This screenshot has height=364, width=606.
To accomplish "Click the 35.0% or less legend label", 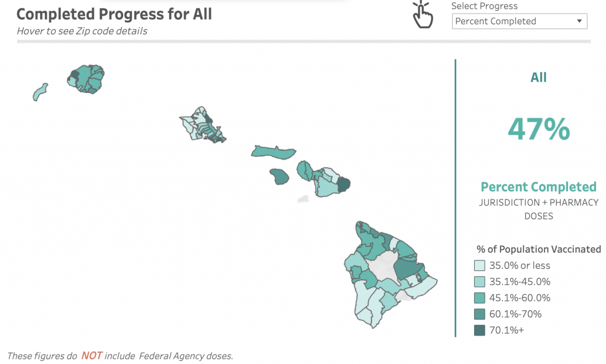I will [x=520, y=266].
